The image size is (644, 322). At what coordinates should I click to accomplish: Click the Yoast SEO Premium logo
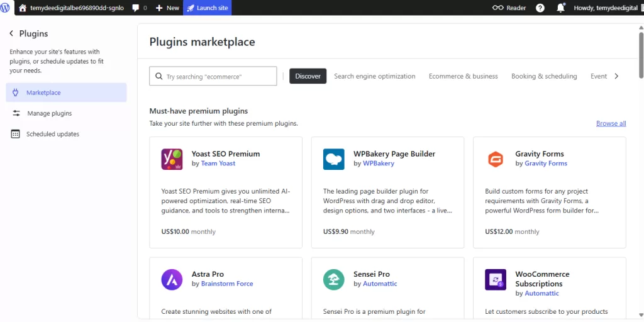pyautogui.click(x=172, y=159)
